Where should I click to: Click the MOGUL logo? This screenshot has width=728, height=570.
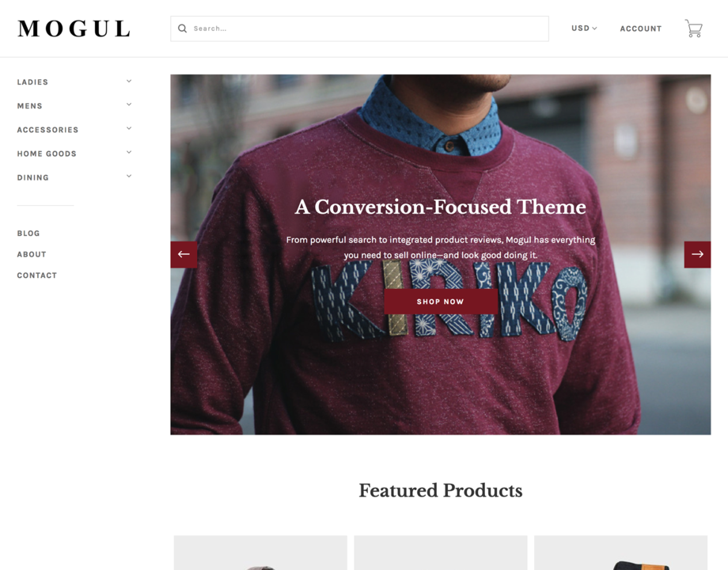point(74,28)
